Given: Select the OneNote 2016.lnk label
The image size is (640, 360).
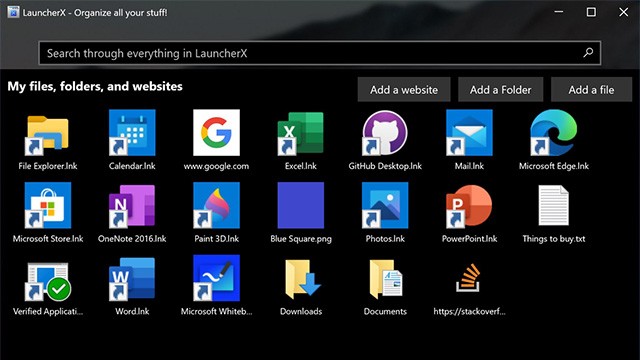Looking at the screenshot, I should pos(132,239).
